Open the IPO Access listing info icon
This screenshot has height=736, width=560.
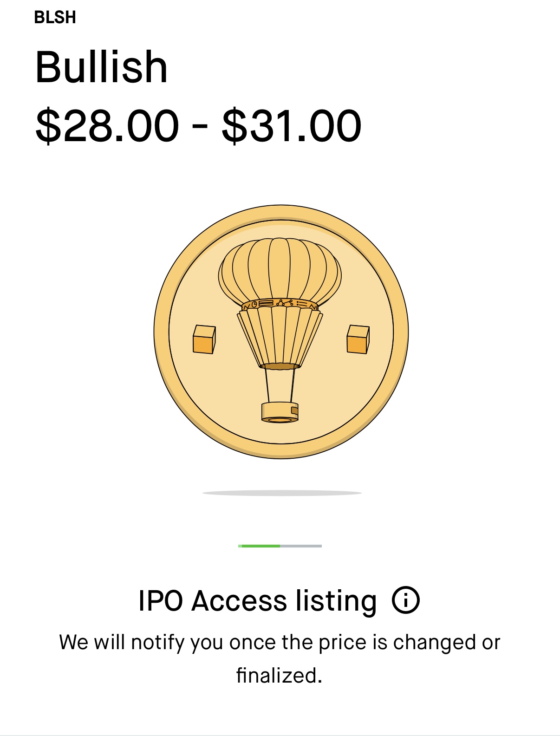405,600
